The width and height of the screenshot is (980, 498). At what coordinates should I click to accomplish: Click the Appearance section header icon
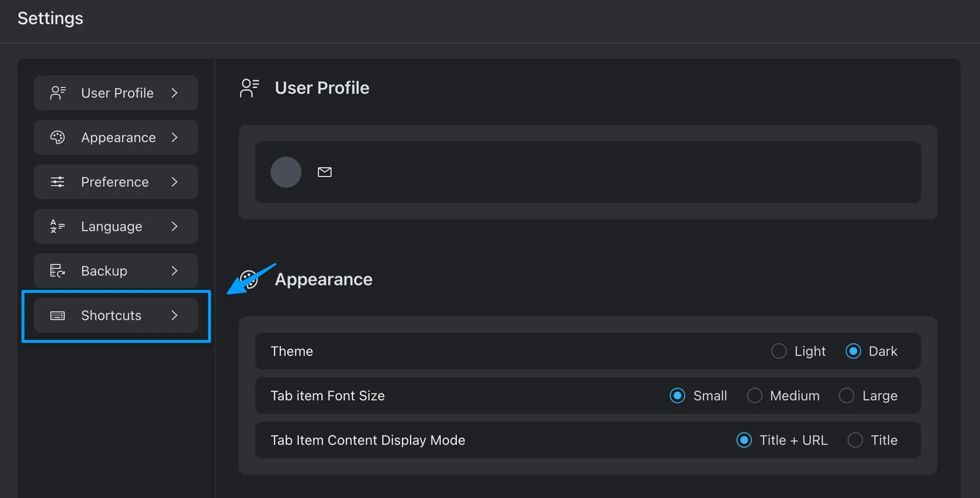[249, 279]
